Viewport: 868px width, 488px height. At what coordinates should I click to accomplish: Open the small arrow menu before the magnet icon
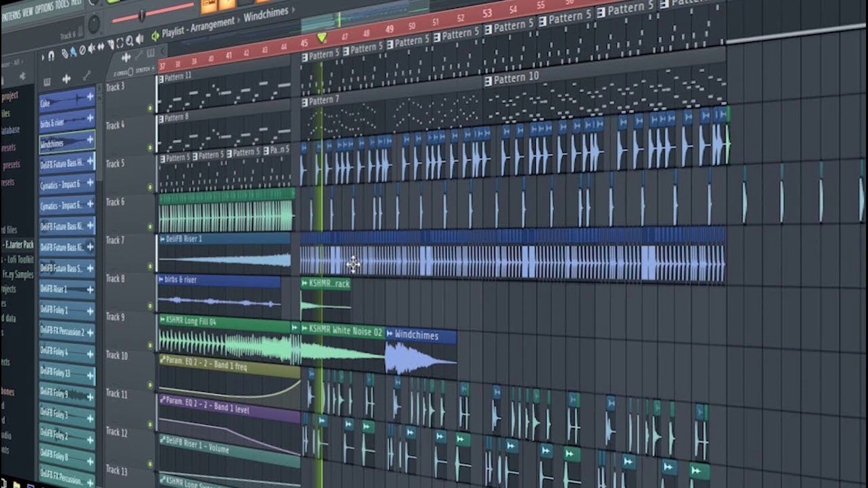click(x=43, y=58)
